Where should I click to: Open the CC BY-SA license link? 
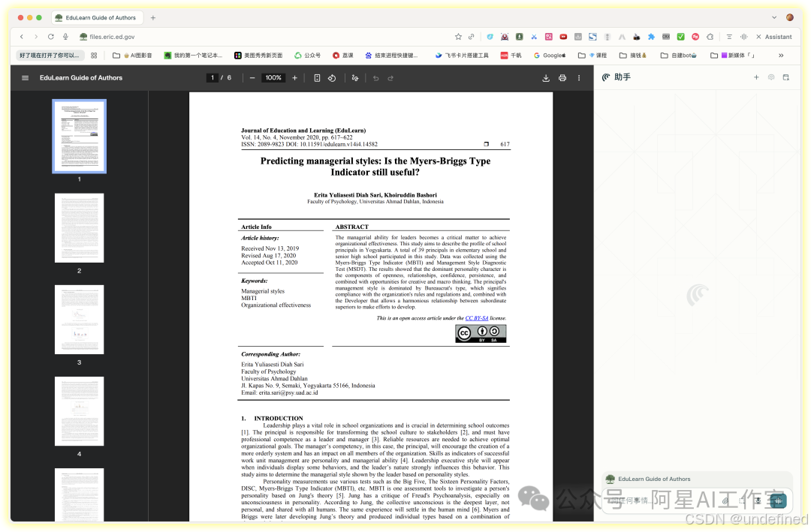tap(476, 318)
